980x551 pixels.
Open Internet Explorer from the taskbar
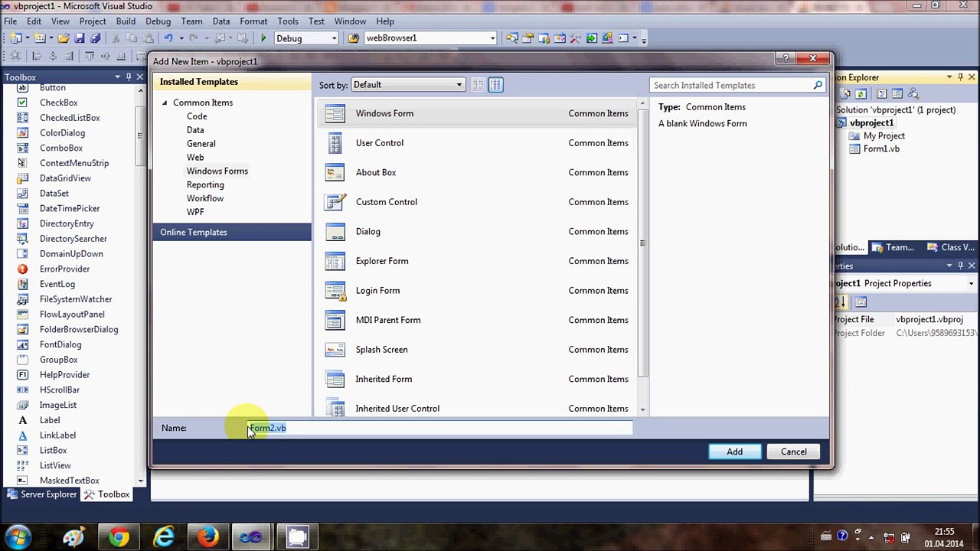pos(163,537)
